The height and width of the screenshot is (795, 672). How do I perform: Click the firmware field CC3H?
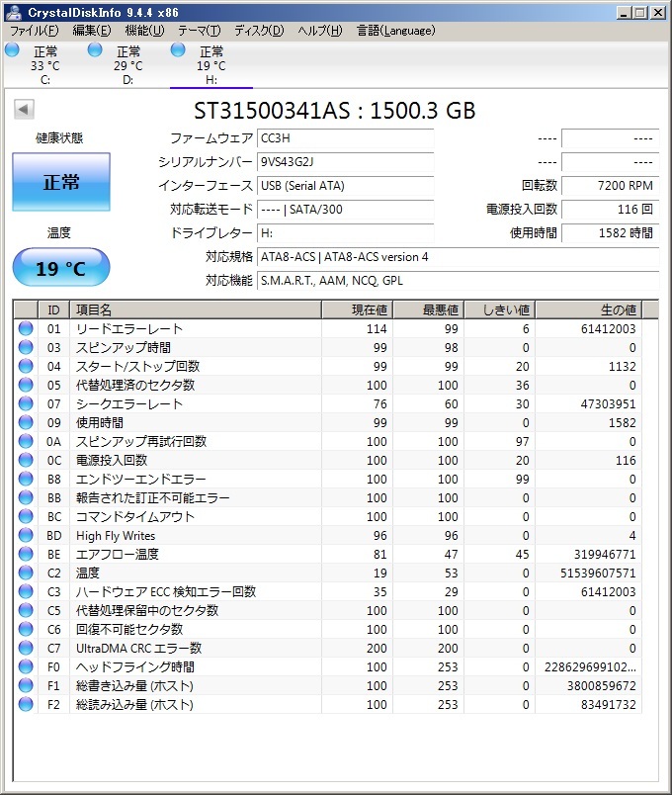click(346, 138)
